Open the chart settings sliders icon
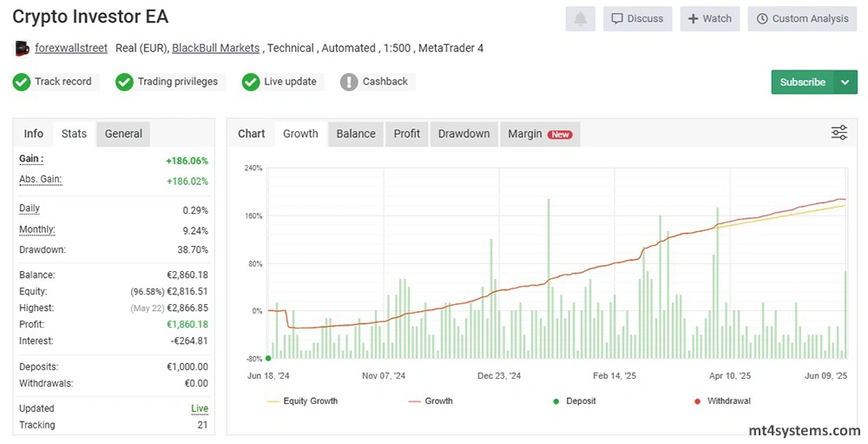868x444 pixels. pyautogui.click(x=839, y=132)
